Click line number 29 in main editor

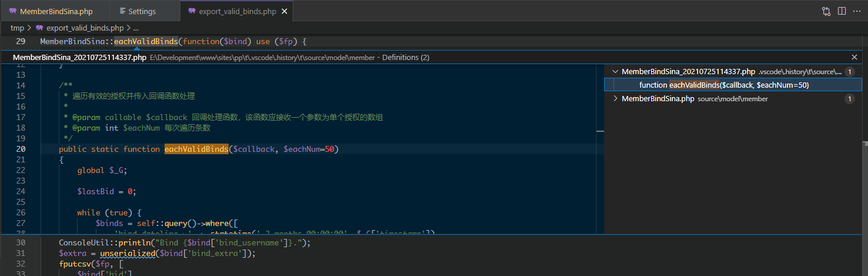[21, 42]
